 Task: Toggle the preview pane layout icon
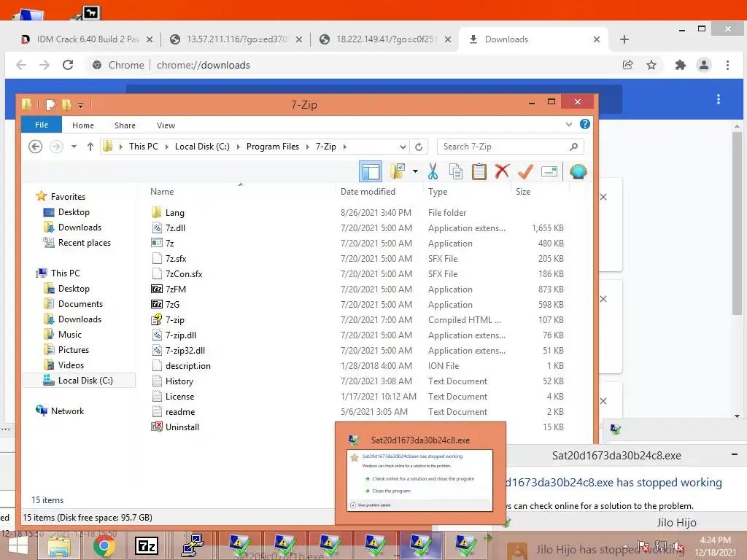pyautogui.click(x=371, y=171)
